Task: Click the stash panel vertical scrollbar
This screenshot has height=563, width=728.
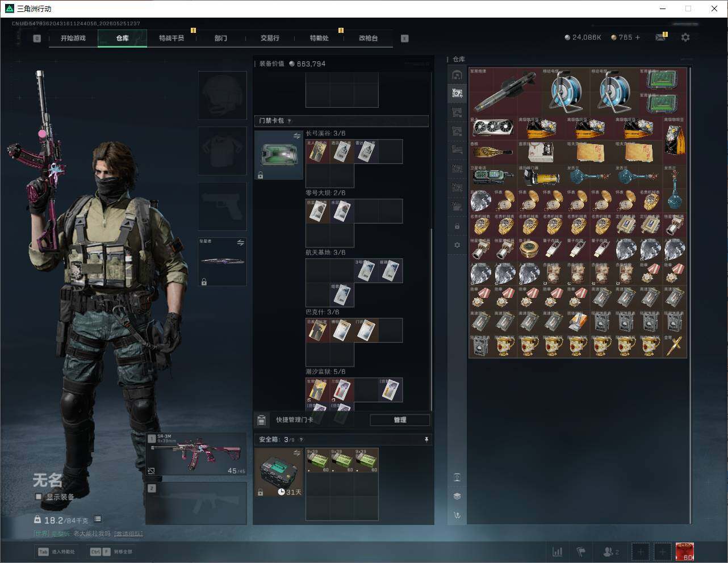Action: point(691,295)
